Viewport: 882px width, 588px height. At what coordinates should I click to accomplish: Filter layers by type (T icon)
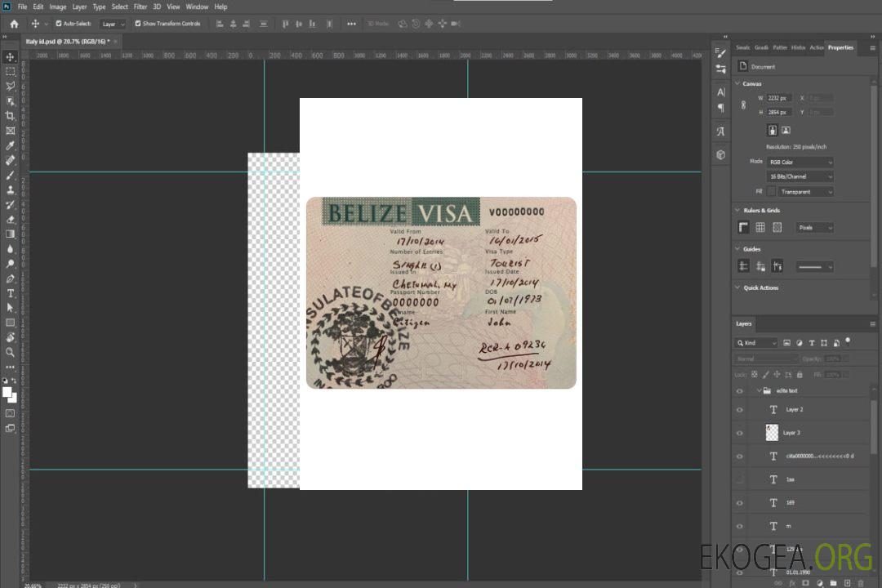pyautogui.click(x=812, y=343)
